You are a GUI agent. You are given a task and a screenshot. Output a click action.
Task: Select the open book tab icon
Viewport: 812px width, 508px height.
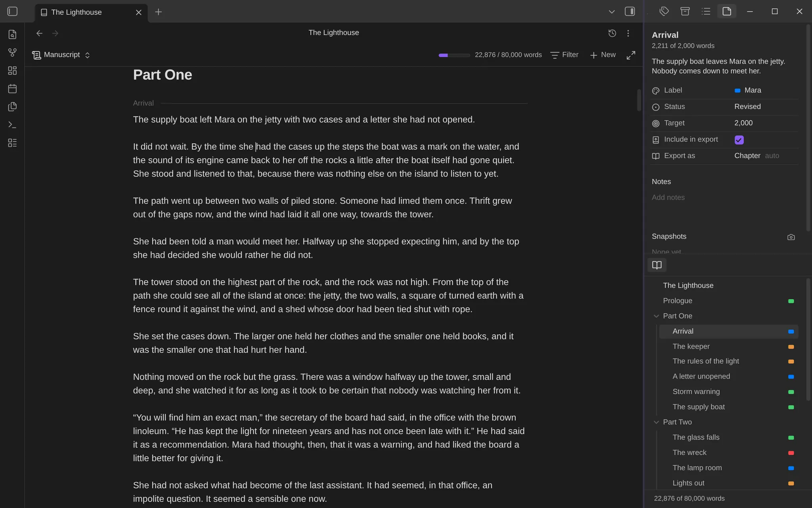[657, 265]
